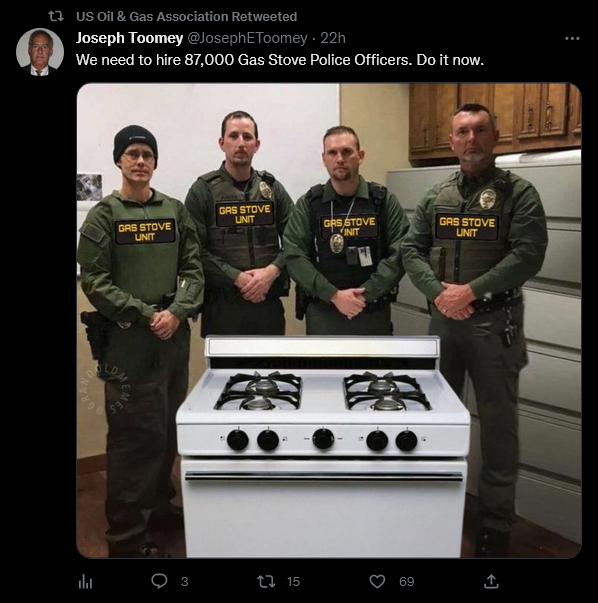Image resolution: width=598 pixels, height=603 pixels.
Task: View tweet analytics bar chart icon
Action: (x=85, y=582)
